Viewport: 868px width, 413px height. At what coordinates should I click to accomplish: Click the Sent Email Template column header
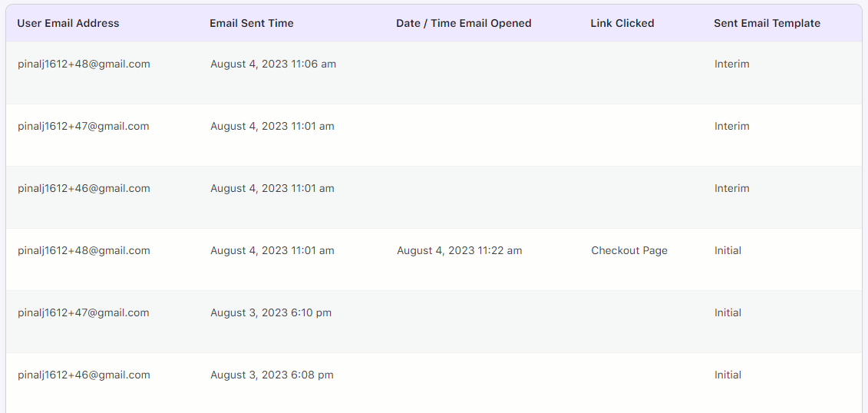coord(767,23)
